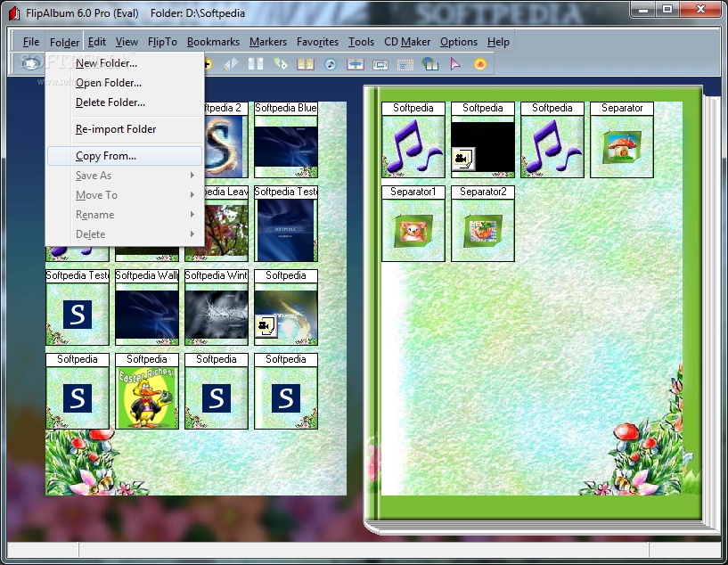Open the File menu
This screenshot has height=565, width=728.
point(31,42)
